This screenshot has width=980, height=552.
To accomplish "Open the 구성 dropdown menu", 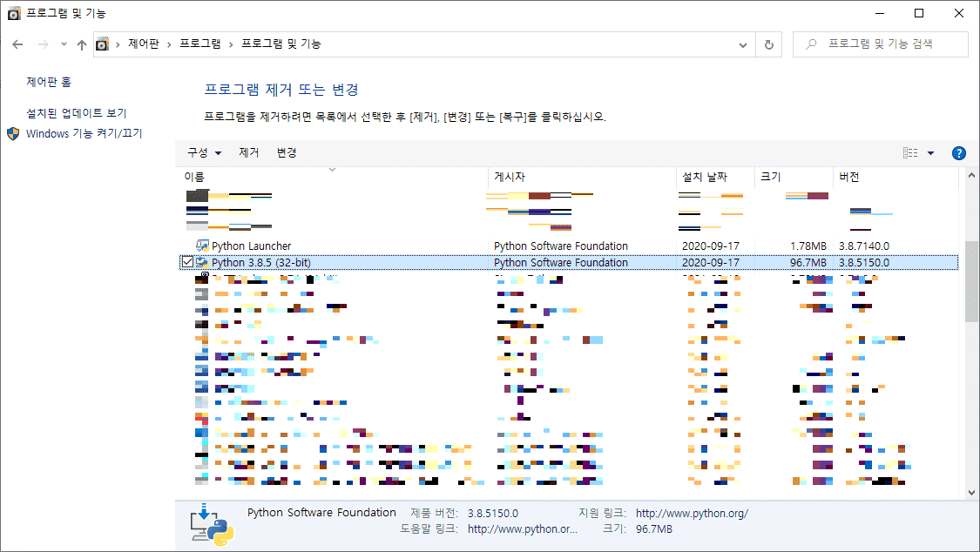I will [x=204, y=152].
